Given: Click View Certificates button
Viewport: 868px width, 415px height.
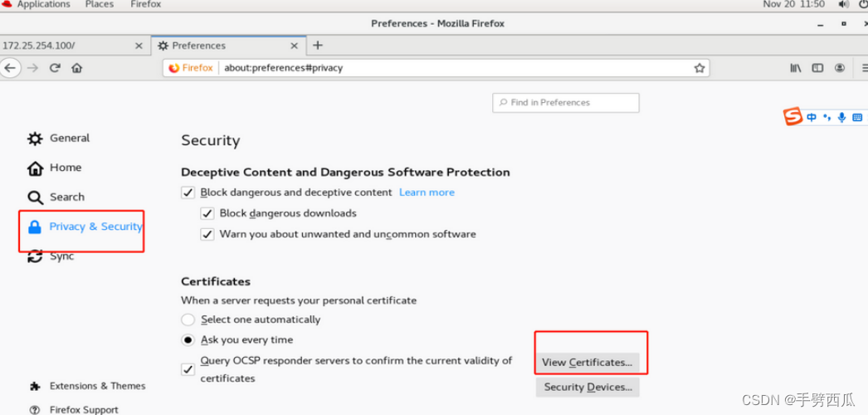Looking at the screenshot, I should (588, 363).
